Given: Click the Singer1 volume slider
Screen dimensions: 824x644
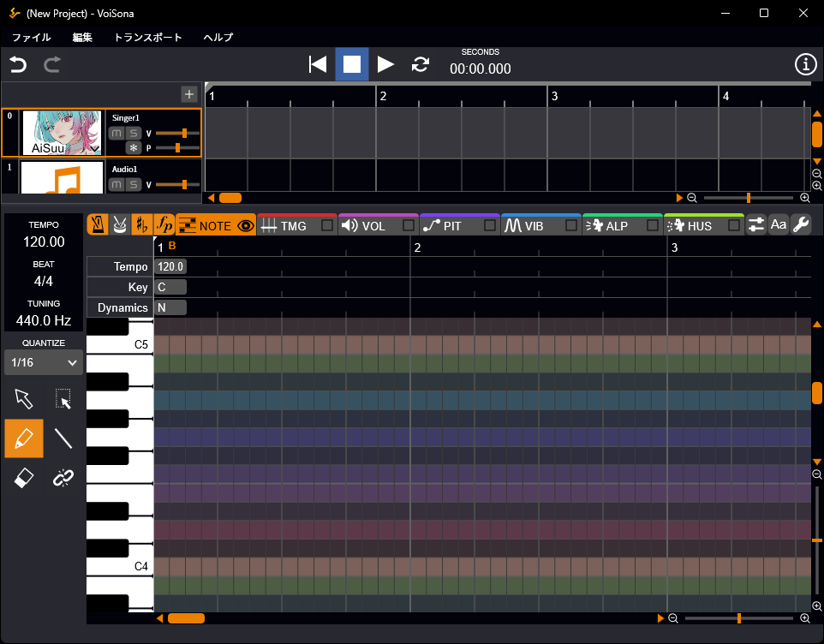Looking at the screenshot, I should 183,133.
